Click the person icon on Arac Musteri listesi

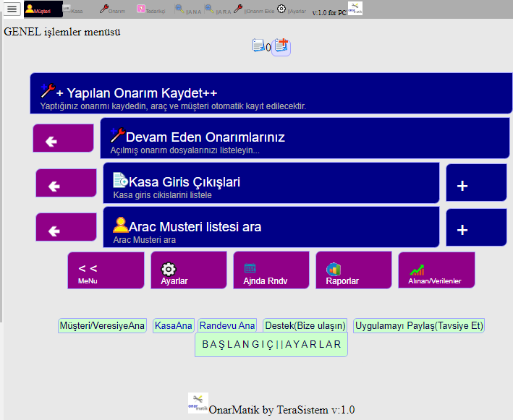(120, 225)
